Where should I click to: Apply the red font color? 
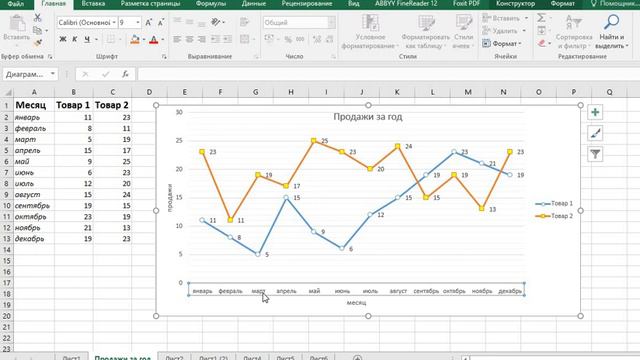pyautogui.click(x=153, y=39)
